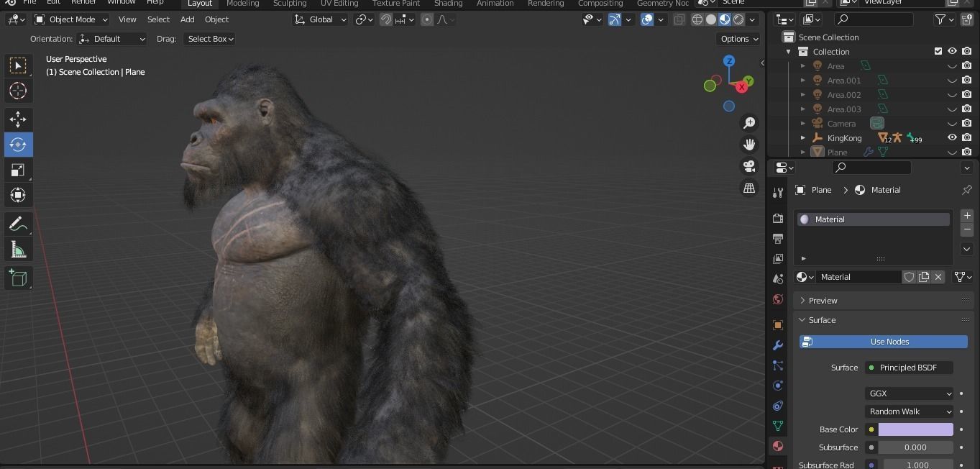Collapse the Collection tree
The height and width of the screenshot is (469, 980).
click(x=789, y=52)
